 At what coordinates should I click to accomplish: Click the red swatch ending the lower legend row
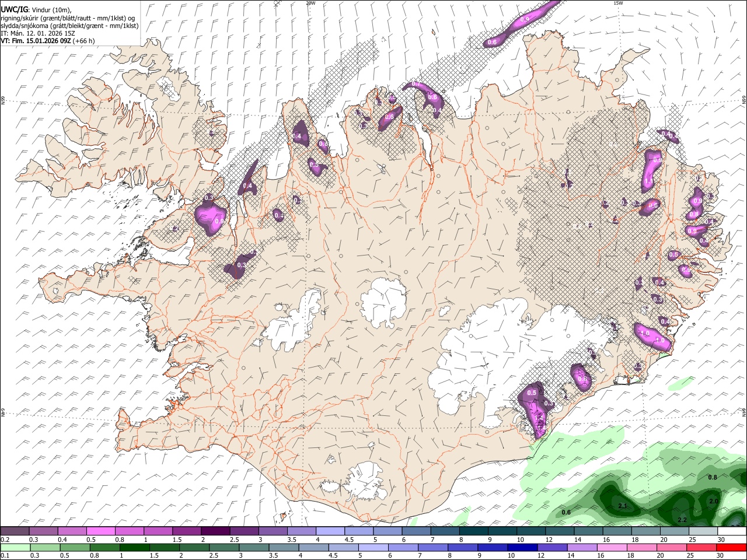click(732, 547)
